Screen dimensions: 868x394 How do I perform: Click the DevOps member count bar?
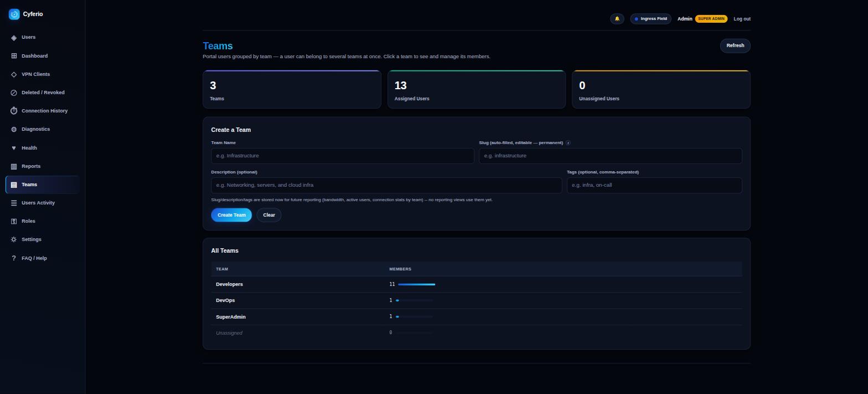point(415,300)
